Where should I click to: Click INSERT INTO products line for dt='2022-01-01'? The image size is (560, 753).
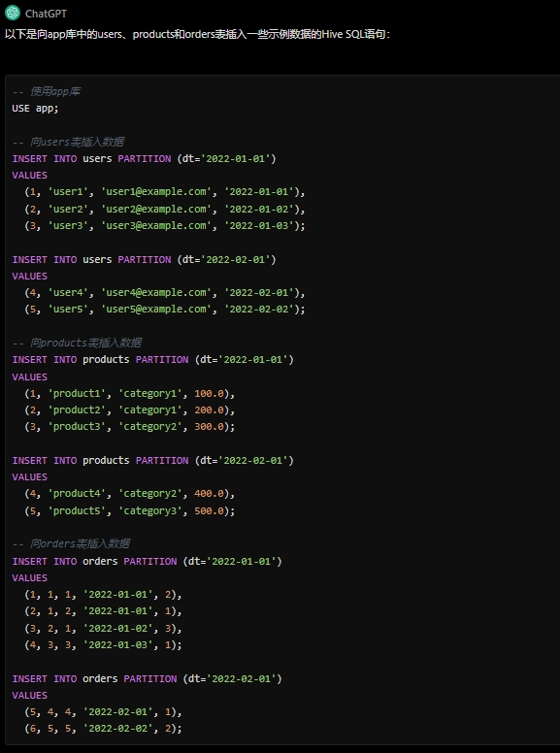point(152,359)
